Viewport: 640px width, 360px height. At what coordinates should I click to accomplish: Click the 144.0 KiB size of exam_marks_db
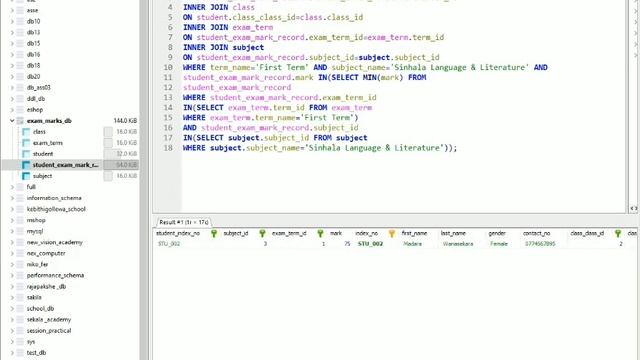[125, 121]
